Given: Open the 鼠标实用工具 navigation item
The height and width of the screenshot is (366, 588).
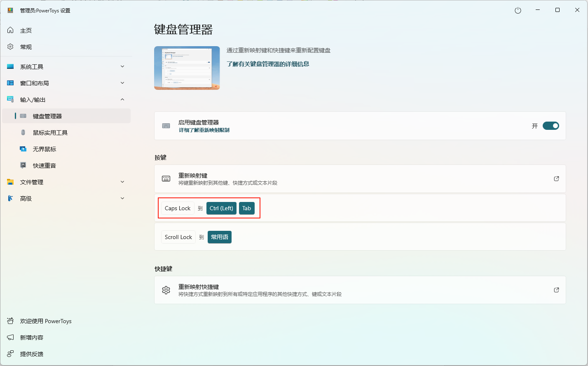Looking at the screenshot, I should coord(66,132).
